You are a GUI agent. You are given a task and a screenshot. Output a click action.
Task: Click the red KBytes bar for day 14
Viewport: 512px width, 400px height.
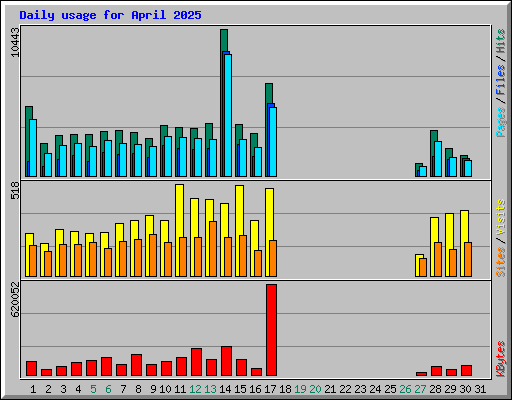[226, 361]
